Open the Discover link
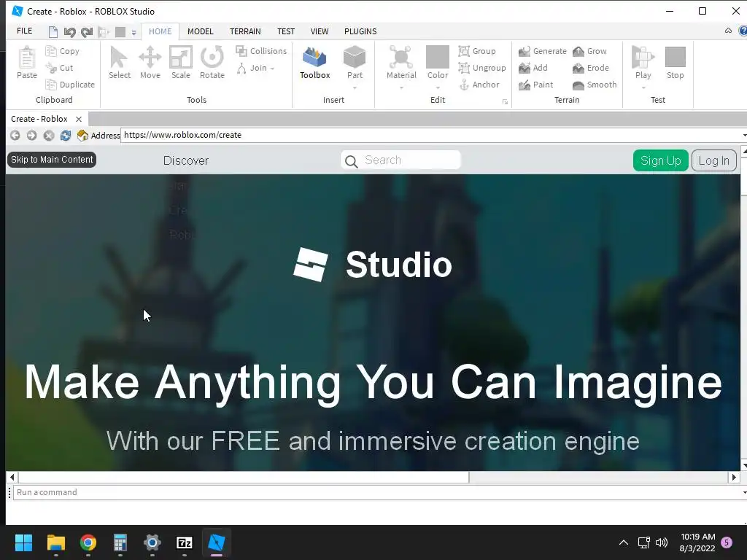747x560 pixels. pyautogui.click(x=186, y=160)
